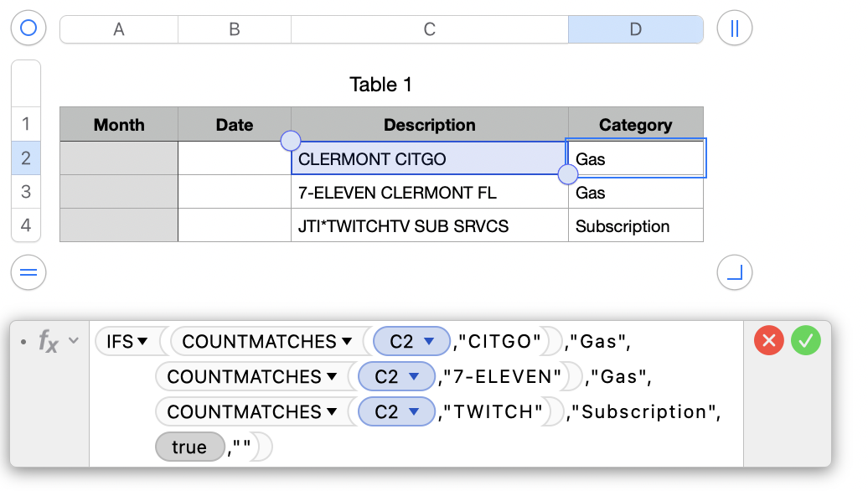The image size is (868, 491).
Task: Click the green accept formula checkmark
Action: (806, 340)
